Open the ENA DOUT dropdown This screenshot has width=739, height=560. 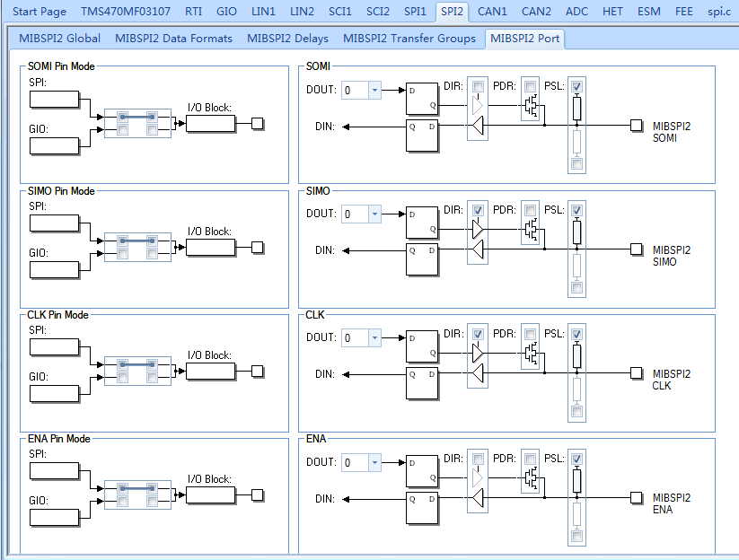pos(374,462)
